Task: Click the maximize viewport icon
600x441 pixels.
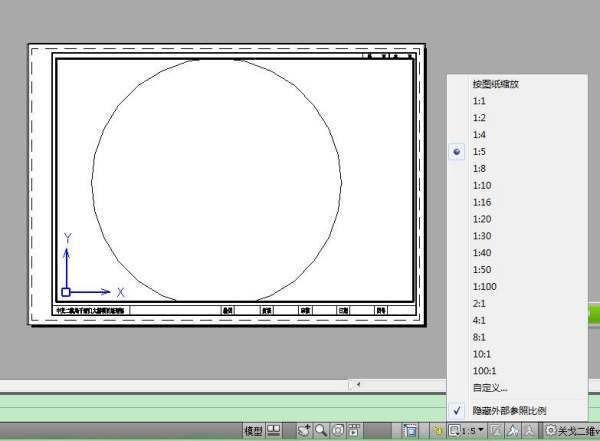Action: coord(410,431)
